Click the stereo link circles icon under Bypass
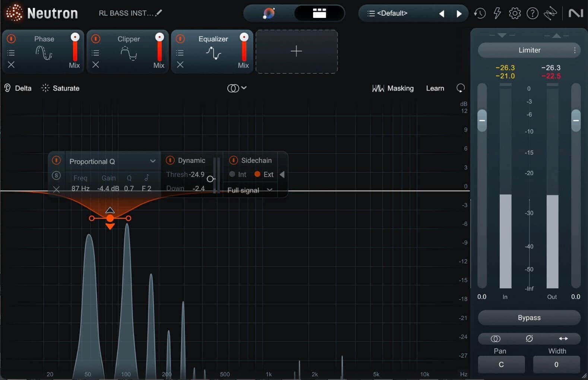Viewport: 588px width, 380px height. (x=496, y=339)
